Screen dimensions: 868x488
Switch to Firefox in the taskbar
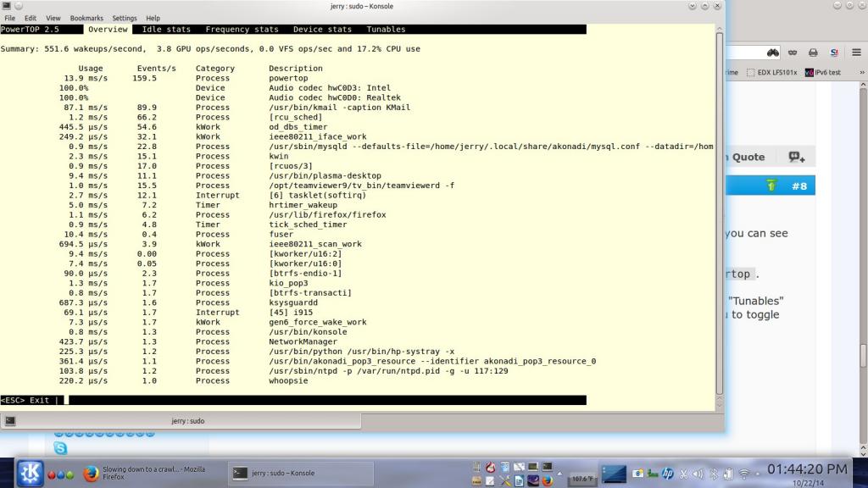coord(150,473)
